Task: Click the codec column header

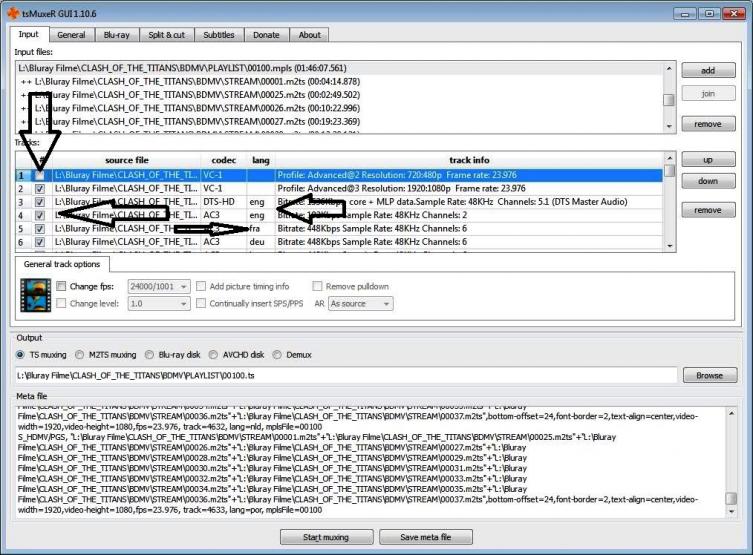Action: coord(224,160)
